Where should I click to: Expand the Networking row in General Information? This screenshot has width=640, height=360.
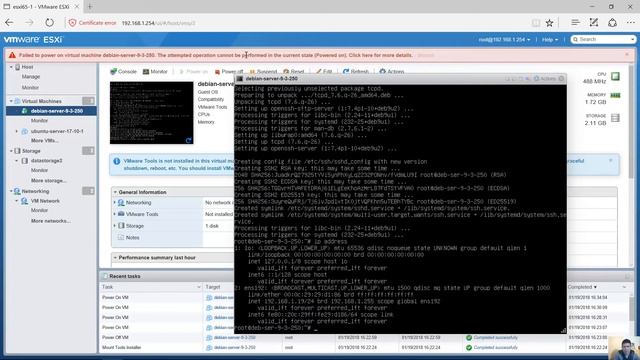pyautogui.click(x=115, y=202)
